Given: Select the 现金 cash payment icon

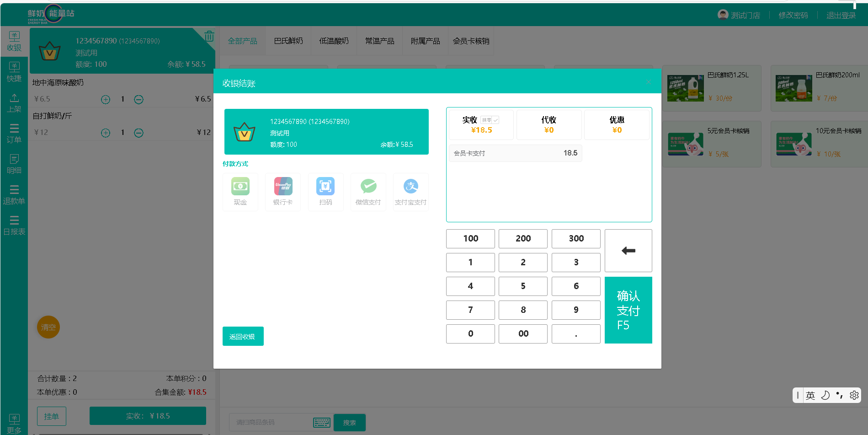Looking at the screenshot, I should [240, 191].
